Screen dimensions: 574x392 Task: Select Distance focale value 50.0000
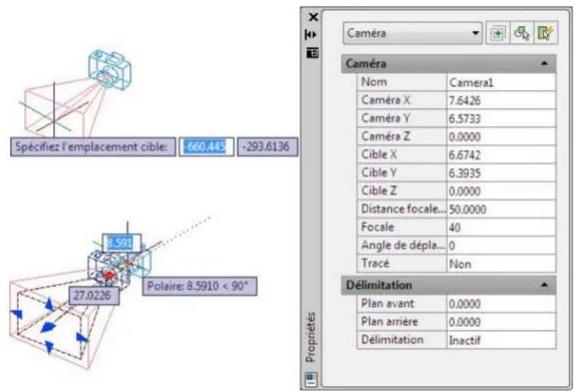click(x=501, y=210)
